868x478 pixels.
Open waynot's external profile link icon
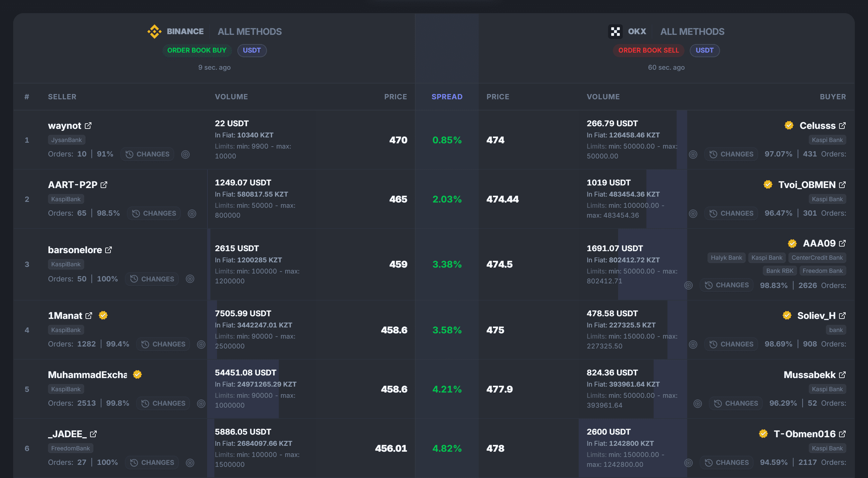88,126
